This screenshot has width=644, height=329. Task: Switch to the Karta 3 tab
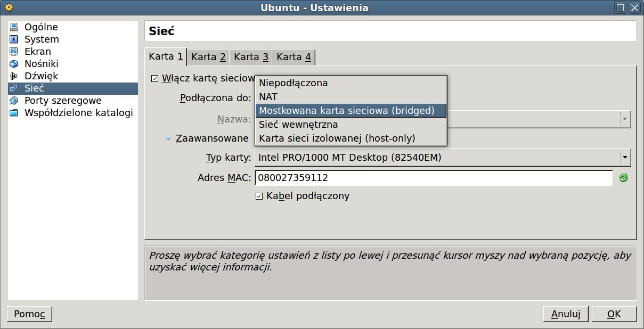[x=251, y=57]
